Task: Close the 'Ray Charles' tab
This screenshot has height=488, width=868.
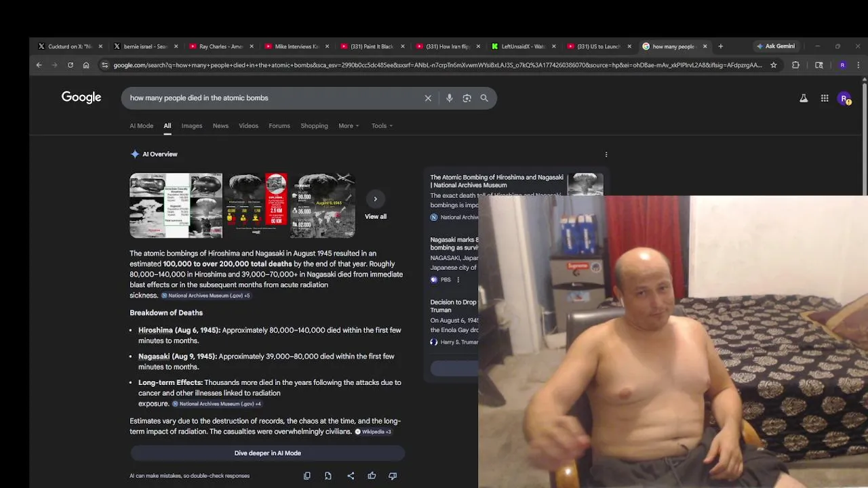Action: (x=252, y=46)
